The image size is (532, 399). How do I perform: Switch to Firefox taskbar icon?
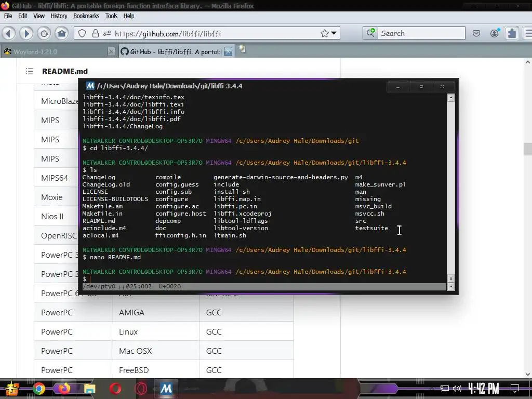(x=64, y=389)
